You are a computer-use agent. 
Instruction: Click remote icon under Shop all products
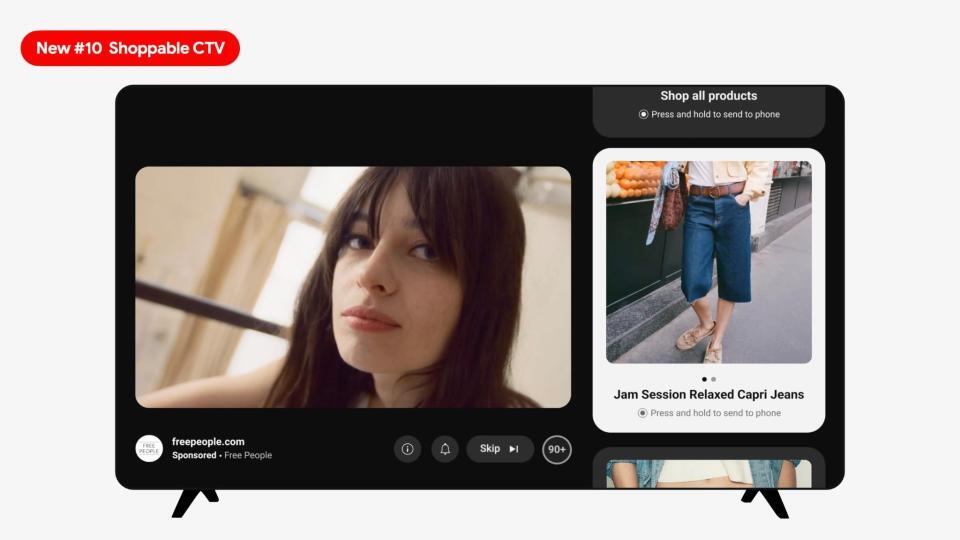click(643, 114)
